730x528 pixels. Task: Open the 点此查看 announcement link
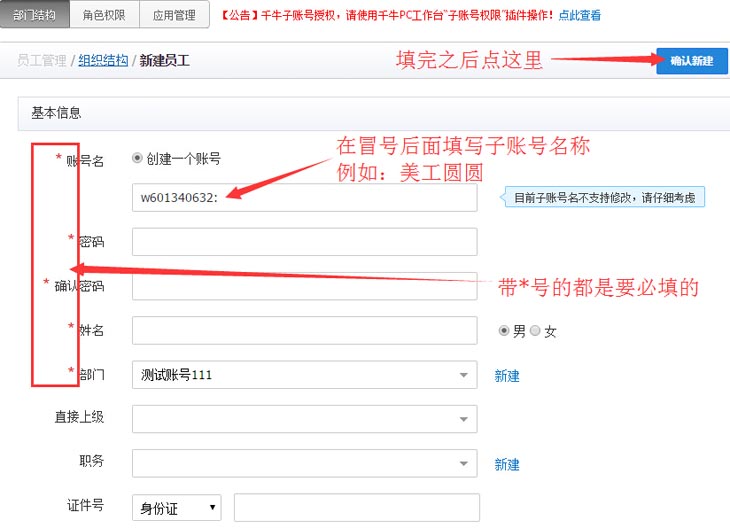click(580, 15)
